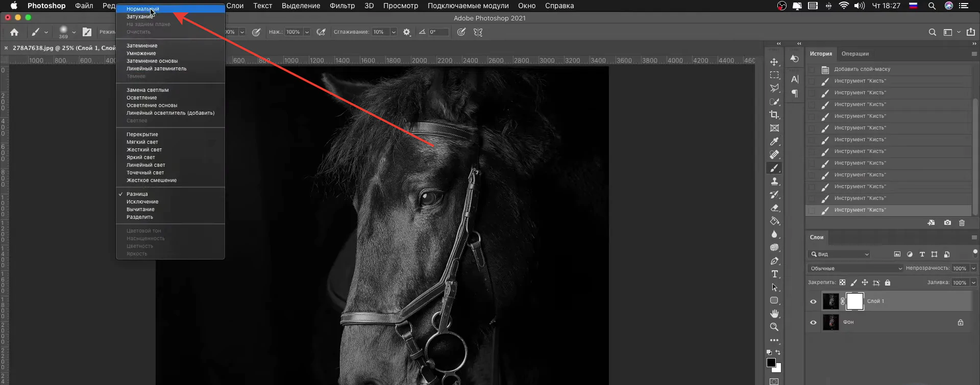
Task: Open History panel menu
Action: pos(974,54)
